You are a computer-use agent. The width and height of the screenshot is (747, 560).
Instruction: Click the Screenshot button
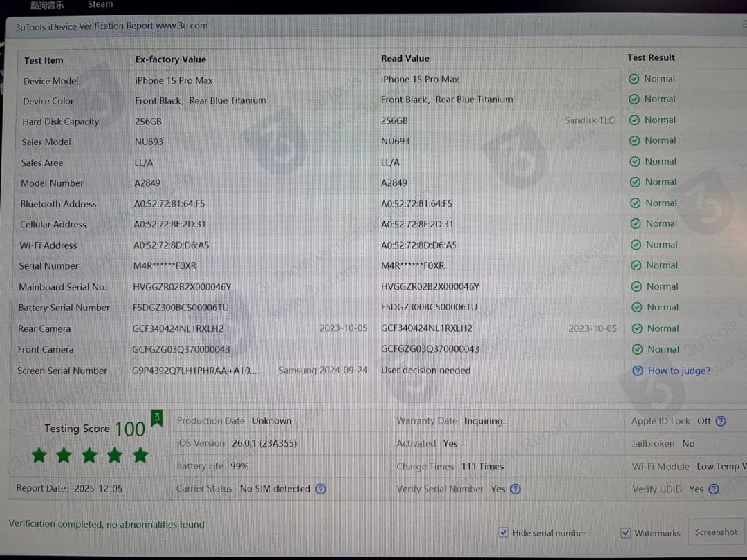[x=716, y=532]
